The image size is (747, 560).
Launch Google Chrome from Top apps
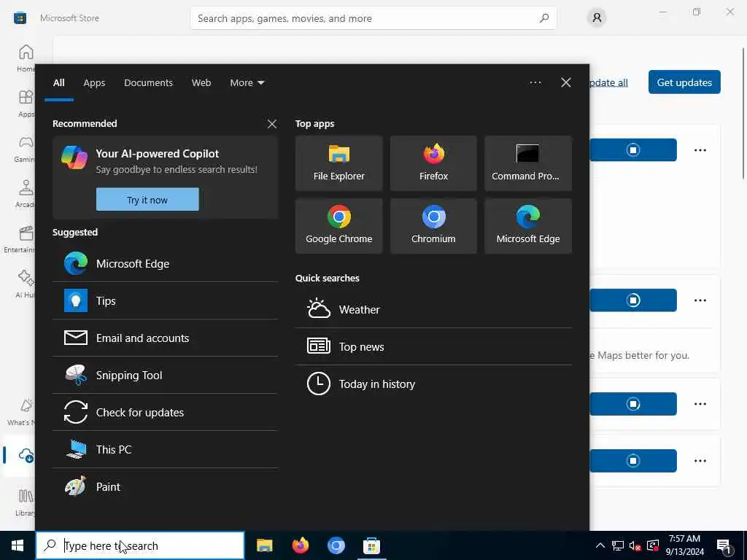338,226
